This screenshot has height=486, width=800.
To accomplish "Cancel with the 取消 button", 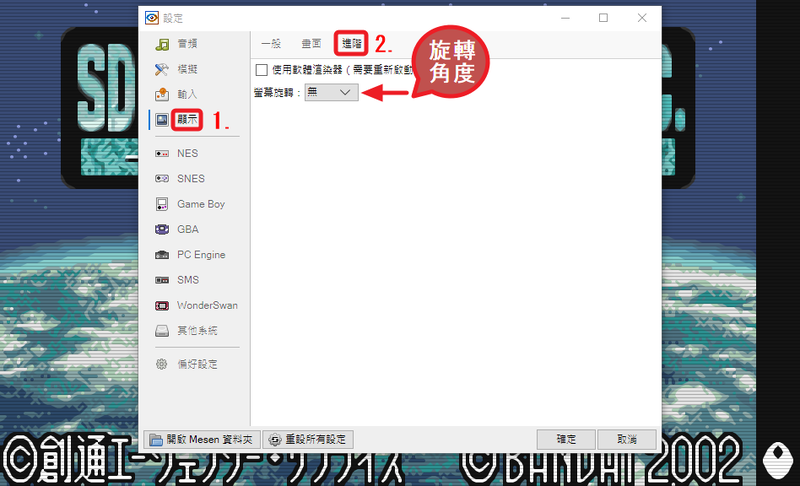I will tap(627, 439).
